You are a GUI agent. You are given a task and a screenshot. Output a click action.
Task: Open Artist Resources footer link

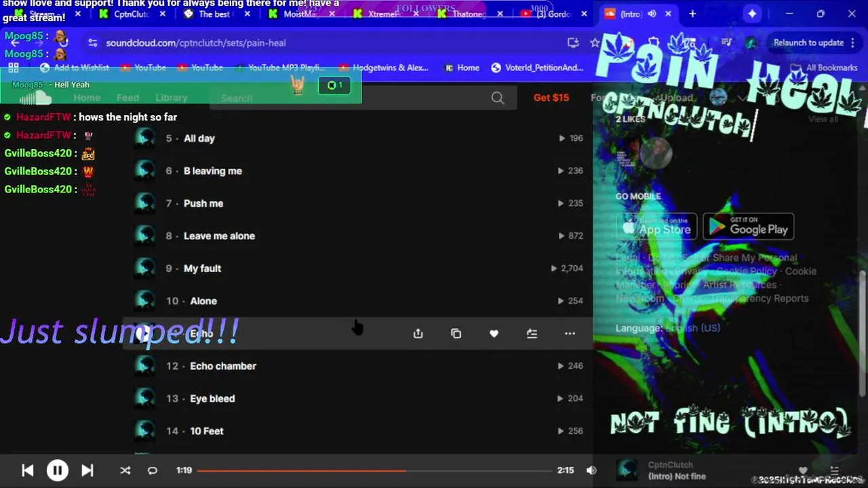coord(740,285)
